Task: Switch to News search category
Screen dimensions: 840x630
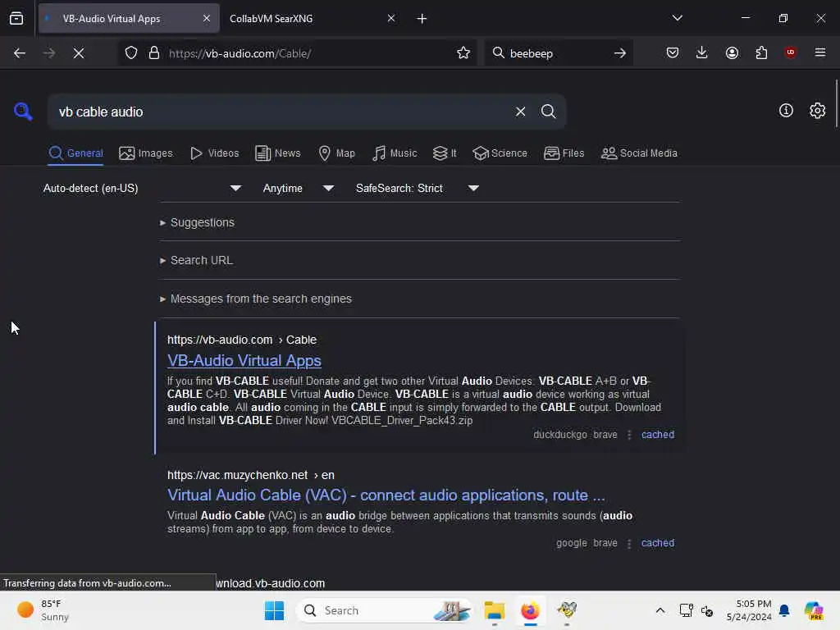Action: pos(277,153)
